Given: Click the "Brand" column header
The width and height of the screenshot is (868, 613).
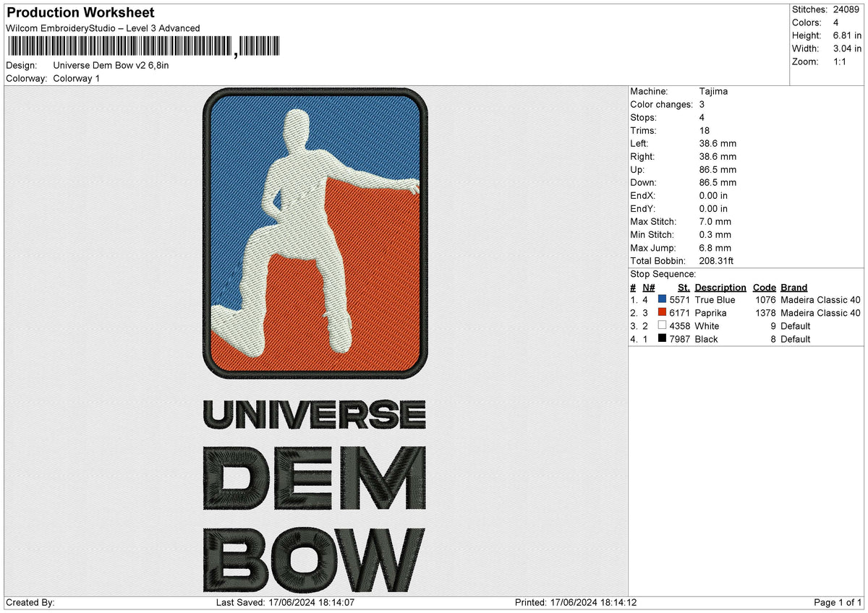Looking at the screenshot, I should pos(794,287).
